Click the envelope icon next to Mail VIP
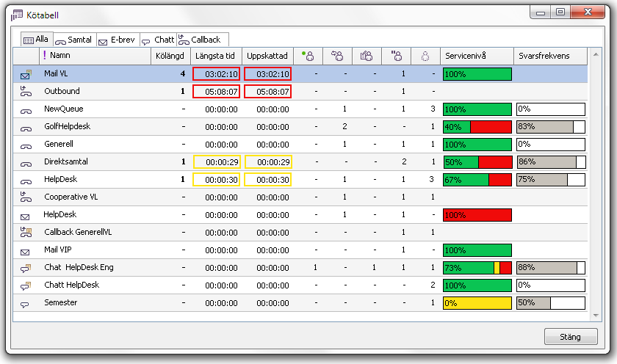This screenshot has width=617, height=364. click(25, 250)
